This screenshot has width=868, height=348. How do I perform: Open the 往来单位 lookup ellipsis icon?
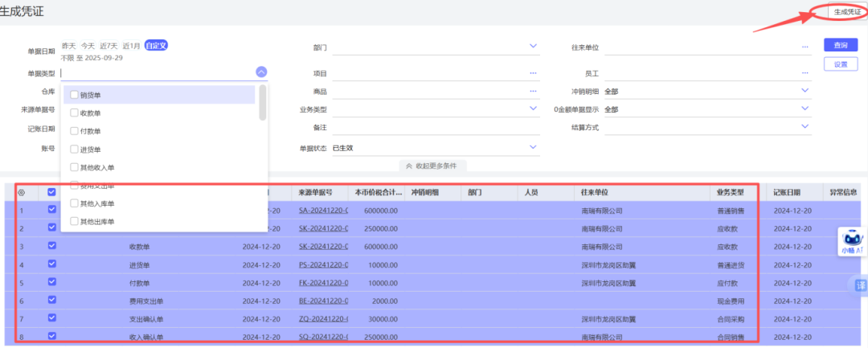click(805, 47)
